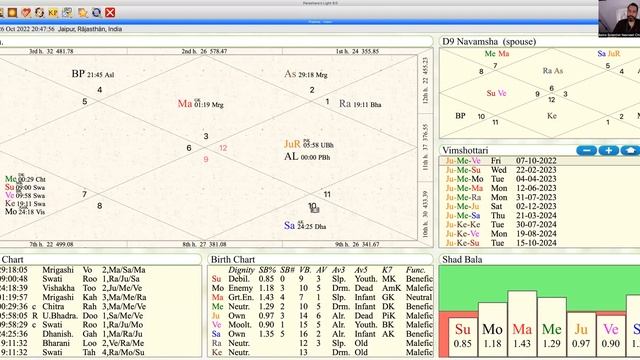Click the yellow star folder icon

(x=82, y=13)
